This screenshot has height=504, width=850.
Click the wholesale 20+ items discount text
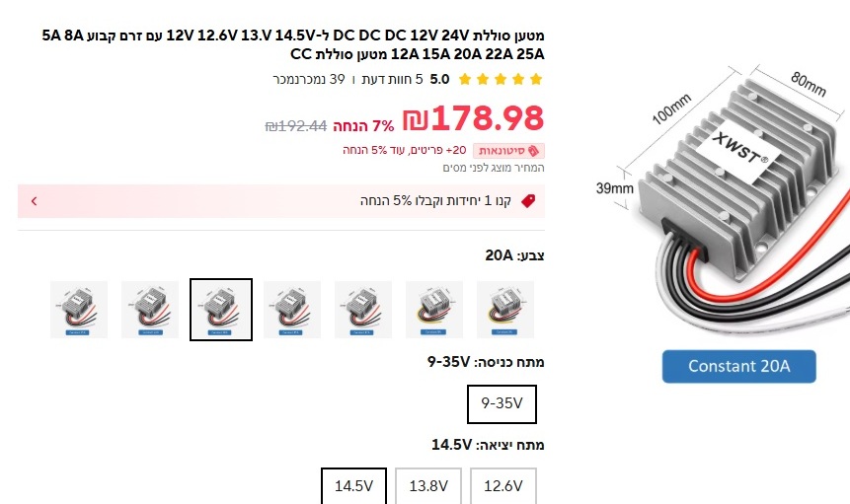tap(405, 150)
